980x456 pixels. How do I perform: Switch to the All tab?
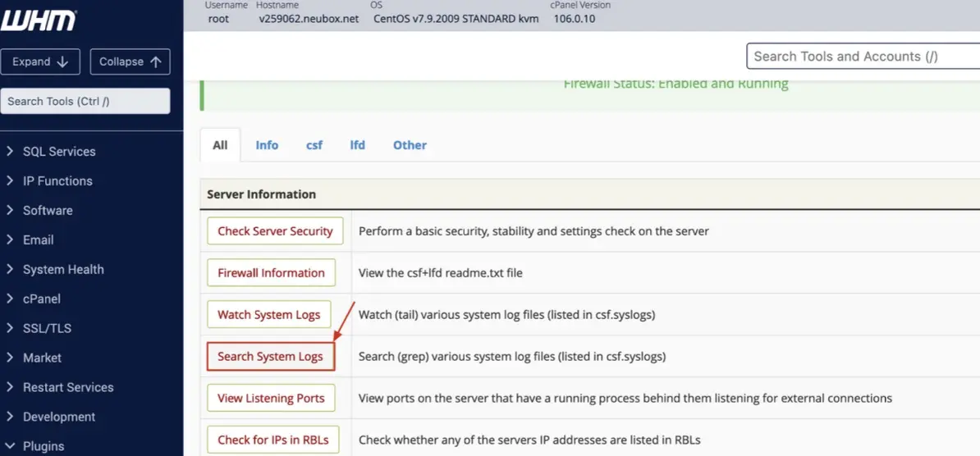point(220,145)
